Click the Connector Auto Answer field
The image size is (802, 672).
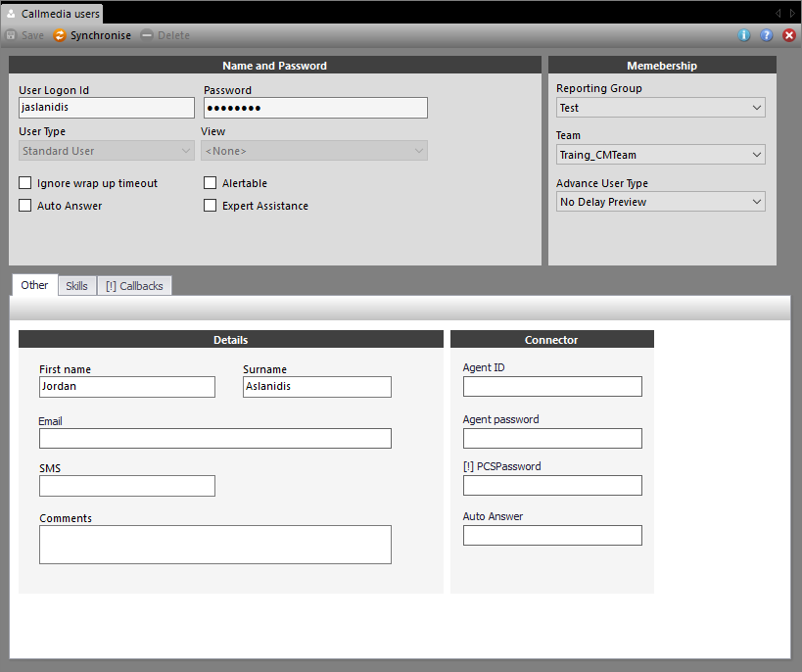(552, 536)
